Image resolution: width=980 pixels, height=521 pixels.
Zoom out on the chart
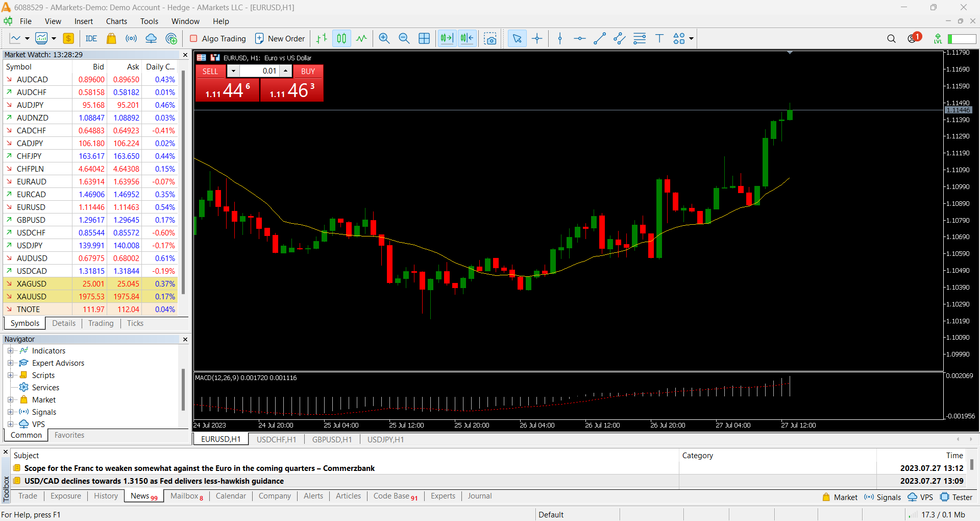point(404,38)
